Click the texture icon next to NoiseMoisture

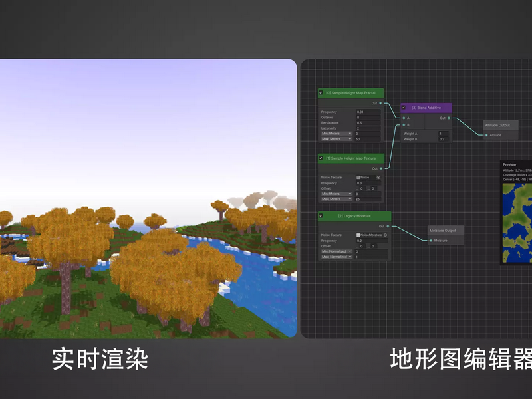358,235
